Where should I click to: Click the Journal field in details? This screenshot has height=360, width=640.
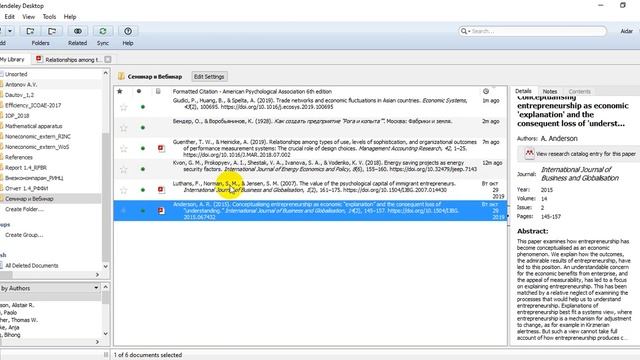(x=580, y=174)
